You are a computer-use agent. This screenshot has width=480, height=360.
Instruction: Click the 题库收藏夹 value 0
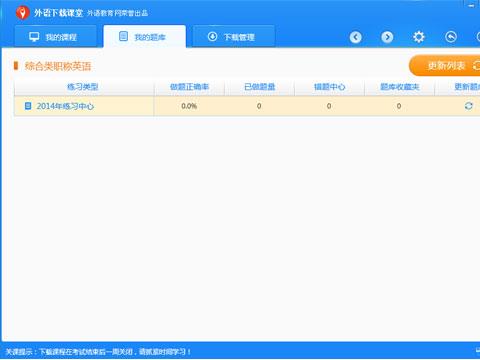tap(399, 106)
